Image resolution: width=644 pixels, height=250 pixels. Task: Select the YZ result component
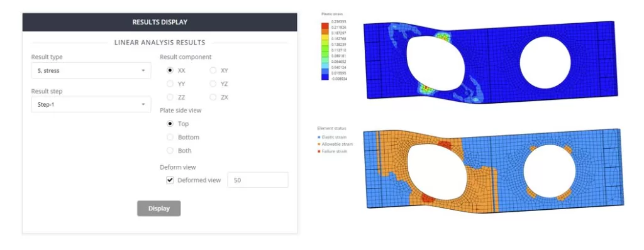tap(213, 84)
